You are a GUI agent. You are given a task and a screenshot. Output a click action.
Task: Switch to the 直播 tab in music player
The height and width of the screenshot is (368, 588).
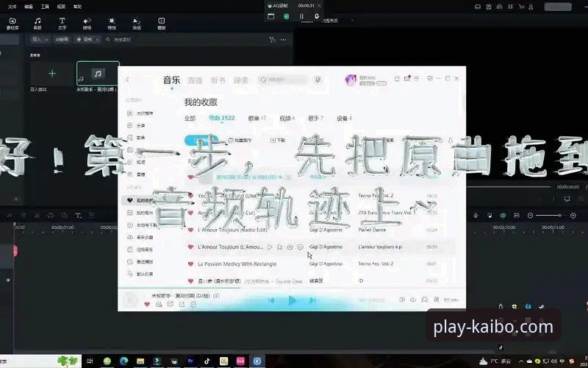[195, 80]
